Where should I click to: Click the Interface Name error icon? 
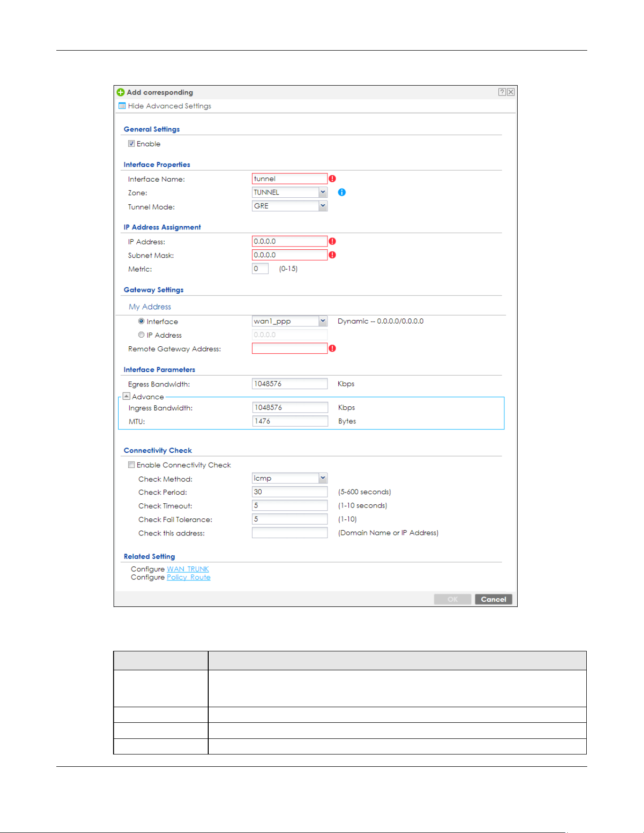[x=332, y=179]
